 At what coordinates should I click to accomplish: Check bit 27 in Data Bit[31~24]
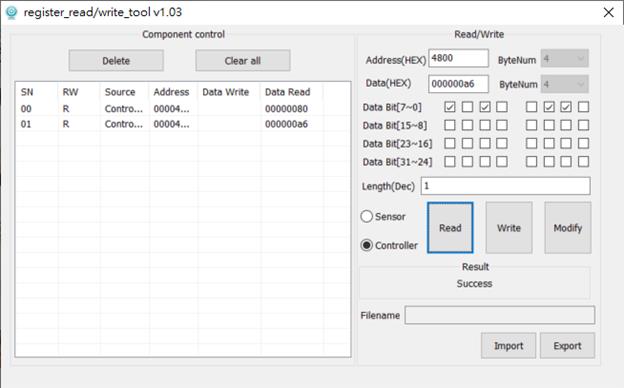[x=531, y=162]
